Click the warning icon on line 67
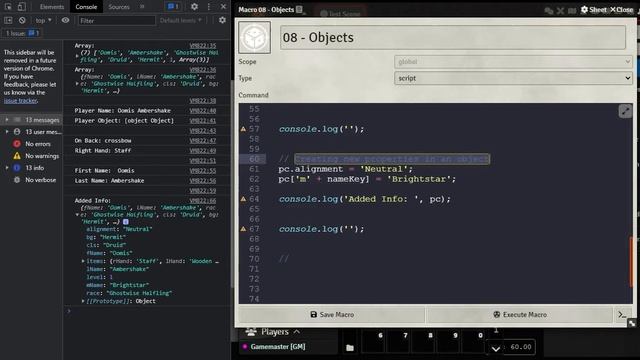 coord(243,229)
